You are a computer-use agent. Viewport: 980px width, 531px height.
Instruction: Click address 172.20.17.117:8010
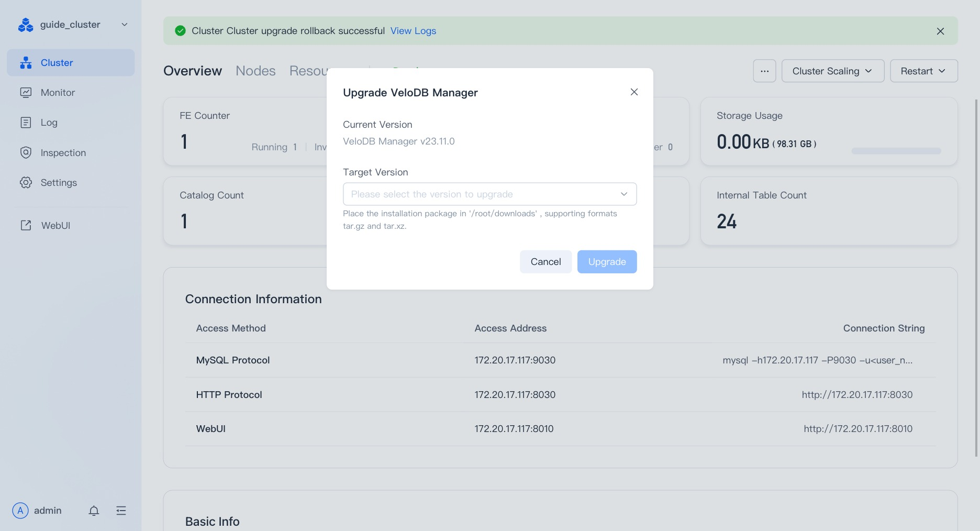click(514, 429)
